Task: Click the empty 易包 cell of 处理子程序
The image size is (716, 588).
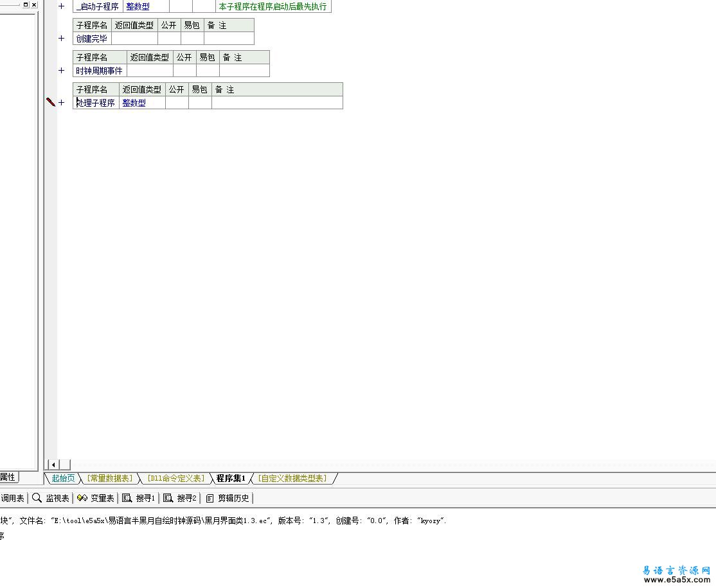Action: tap(200, 103)
